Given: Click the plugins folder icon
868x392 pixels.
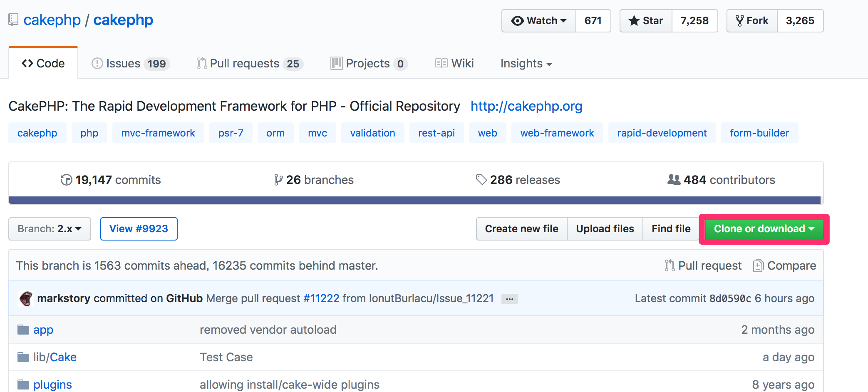Looking at the screenshot, I should pyautogui.click(x=23, y=385).
